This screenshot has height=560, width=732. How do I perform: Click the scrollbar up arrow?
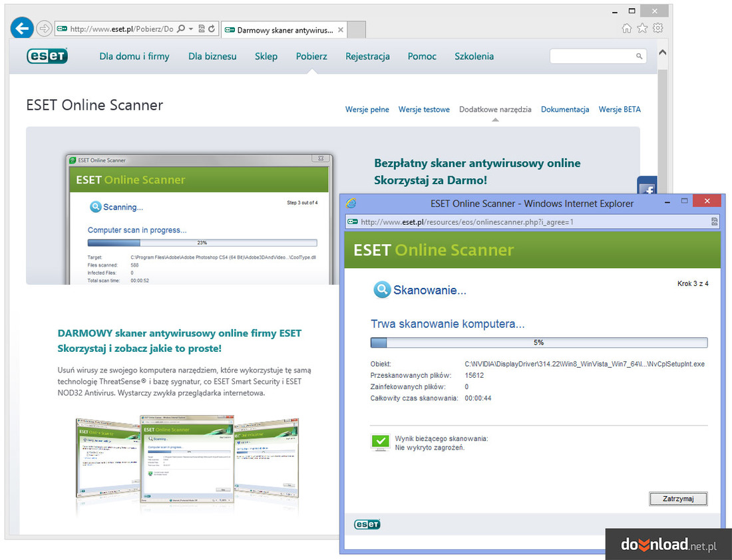(x=662, y=53)
